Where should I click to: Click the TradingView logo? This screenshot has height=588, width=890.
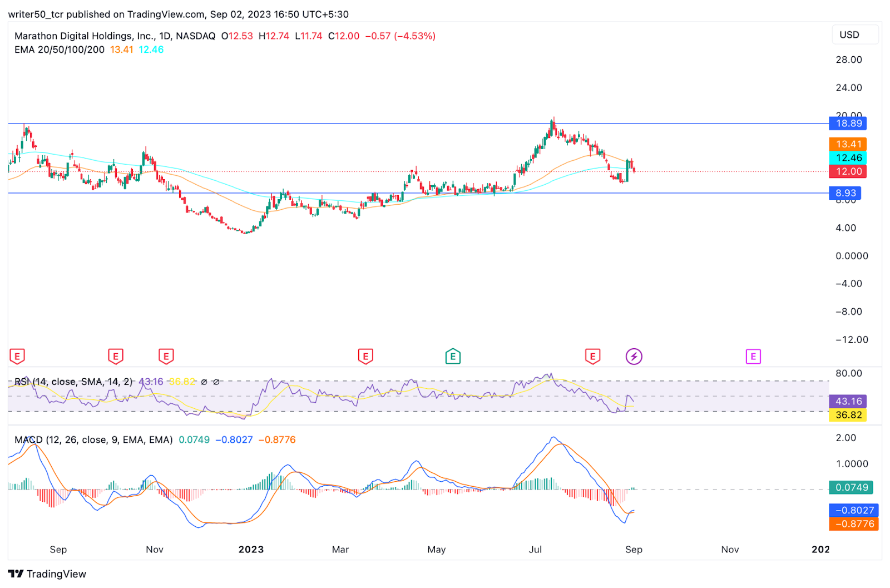(x=47, y=574)
